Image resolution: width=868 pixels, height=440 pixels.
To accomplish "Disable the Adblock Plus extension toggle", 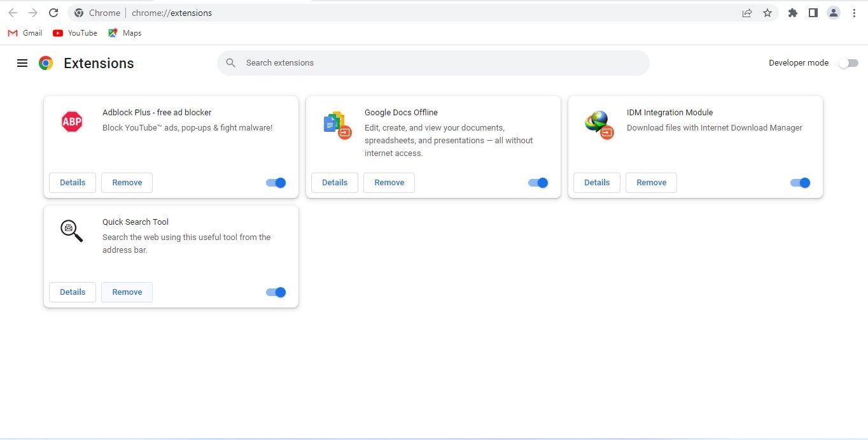I will tap(276, 182).
